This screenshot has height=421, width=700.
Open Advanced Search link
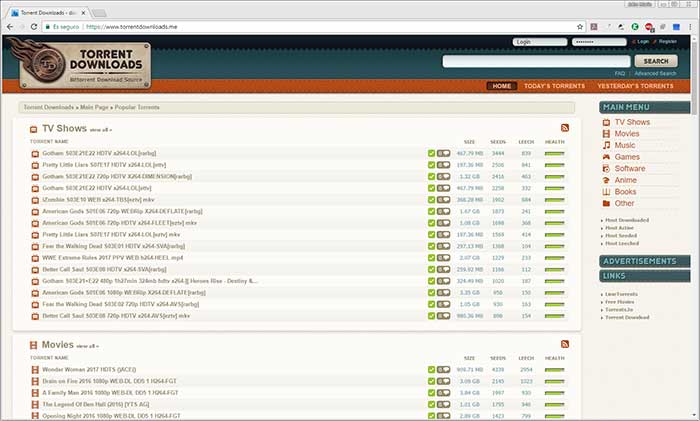(x=655, y=73)
